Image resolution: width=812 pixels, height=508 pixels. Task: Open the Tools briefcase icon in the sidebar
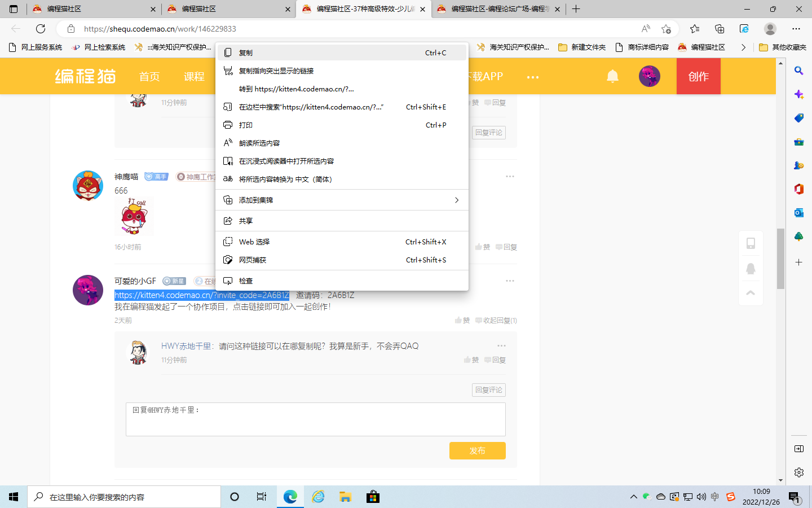[x=799, y=142]
